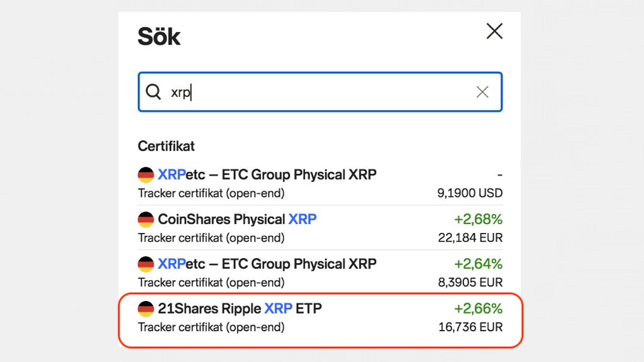Screen dimensions: 644x362
Task: Clear the xrp search text
Action: [x=482, y=92]
